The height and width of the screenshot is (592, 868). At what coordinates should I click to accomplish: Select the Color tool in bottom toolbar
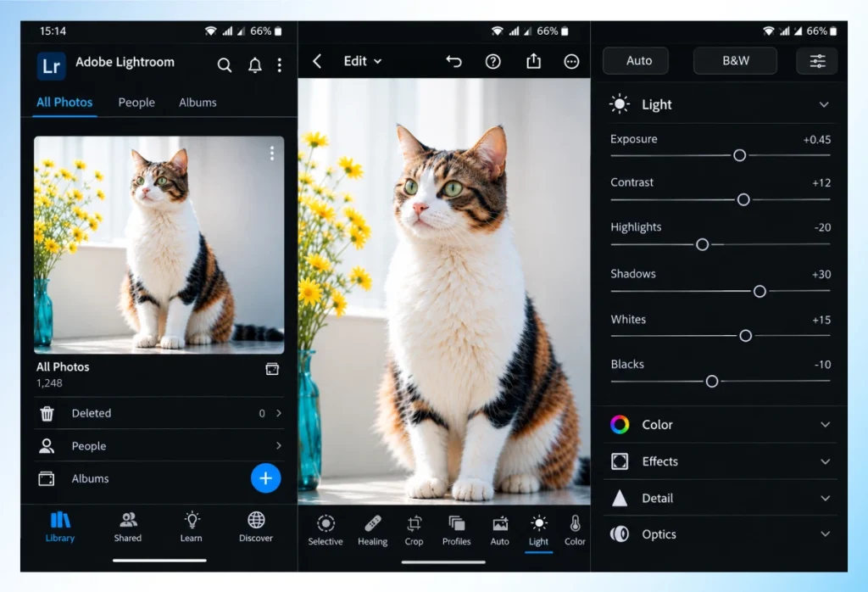pyautogui.click(x=575, y=531)
